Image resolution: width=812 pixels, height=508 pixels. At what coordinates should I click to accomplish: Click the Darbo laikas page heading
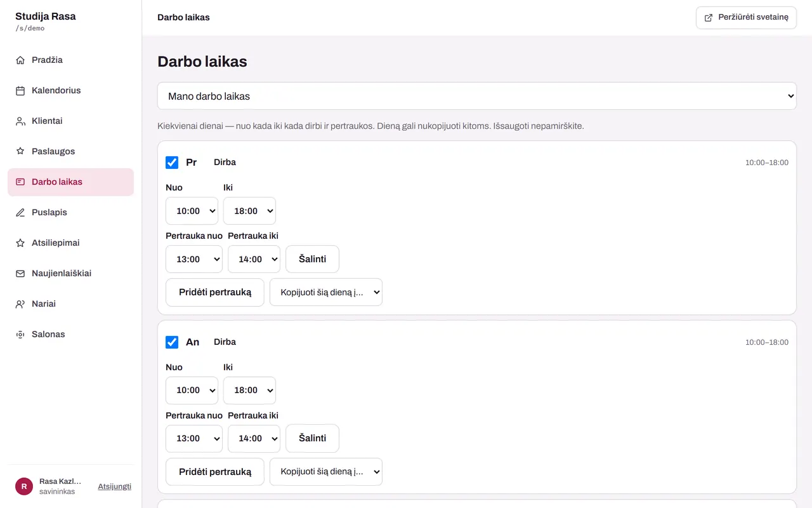tap(202, 62)
